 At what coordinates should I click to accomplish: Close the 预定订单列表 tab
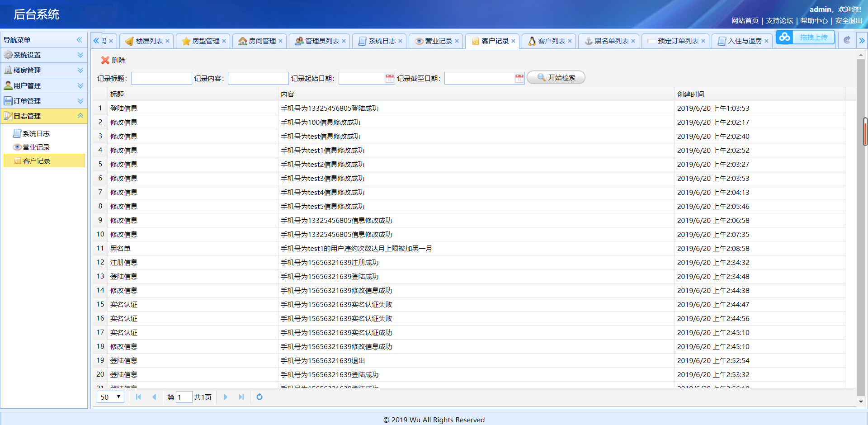pos(703,41)
